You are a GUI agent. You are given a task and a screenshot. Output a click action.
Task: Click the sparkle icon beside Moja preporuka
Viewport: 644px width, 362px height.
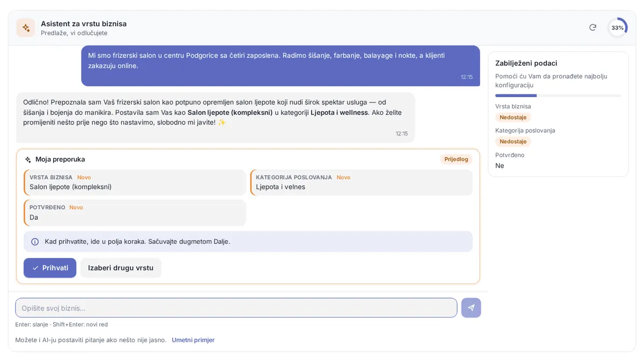tap(28, 159)
